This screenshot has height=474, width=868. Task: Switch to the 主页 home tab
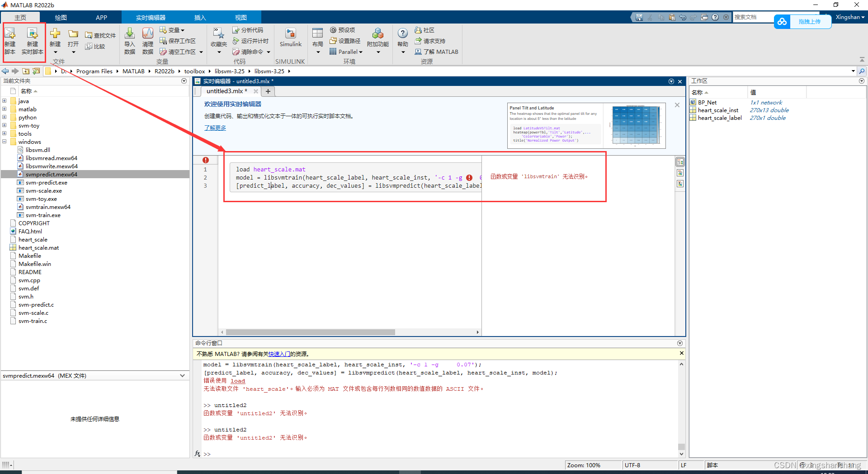pos(20,18)
